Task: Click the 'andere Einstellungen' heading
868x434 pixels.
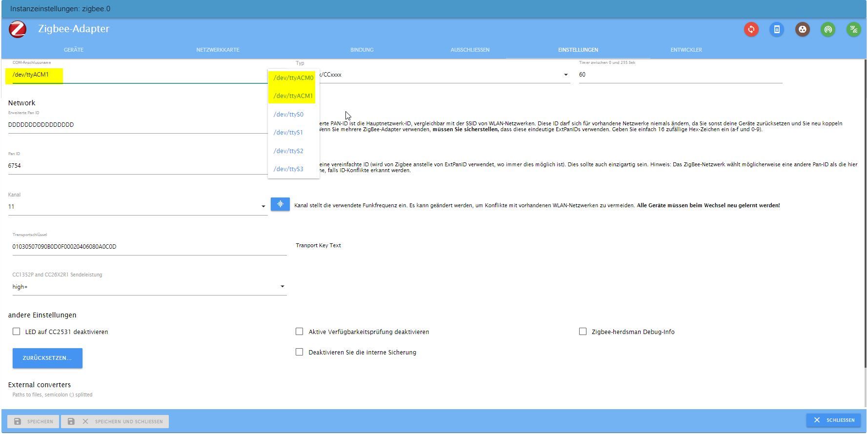Action: coord(42,315)
